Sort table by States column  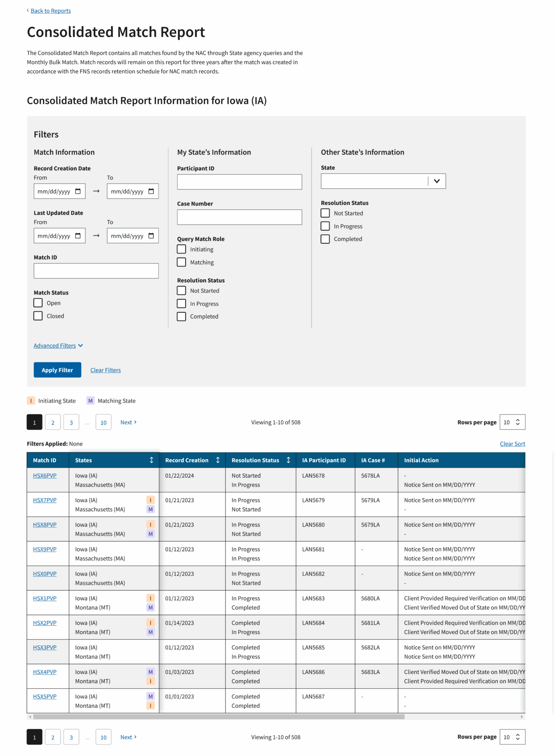(151, 460)
